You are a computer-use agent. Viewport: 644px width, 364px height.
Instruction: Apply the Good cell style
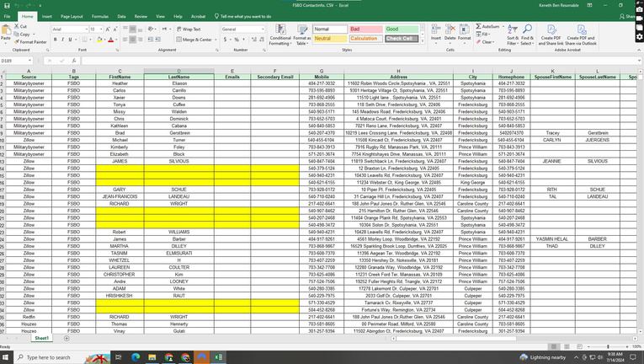[402, 29]
